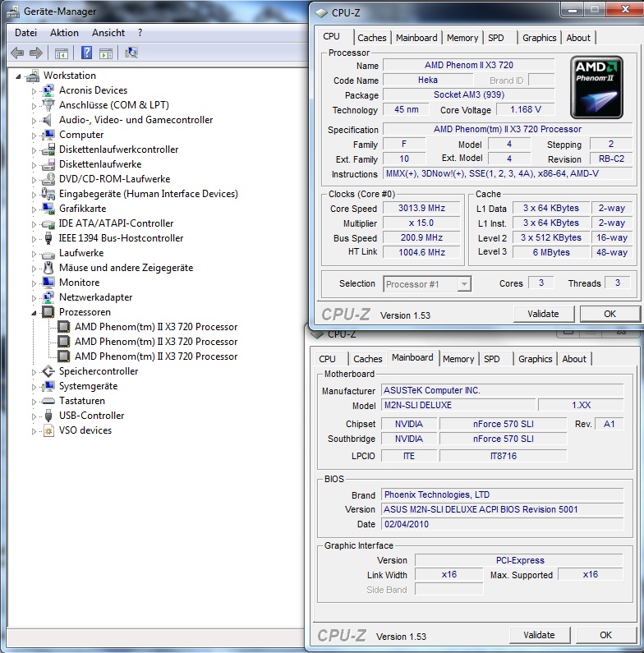The height and width of the screenshot is (653, 644).
Task: Click the Multiplier x 15.0 value
Action: [x=421, y=223]
